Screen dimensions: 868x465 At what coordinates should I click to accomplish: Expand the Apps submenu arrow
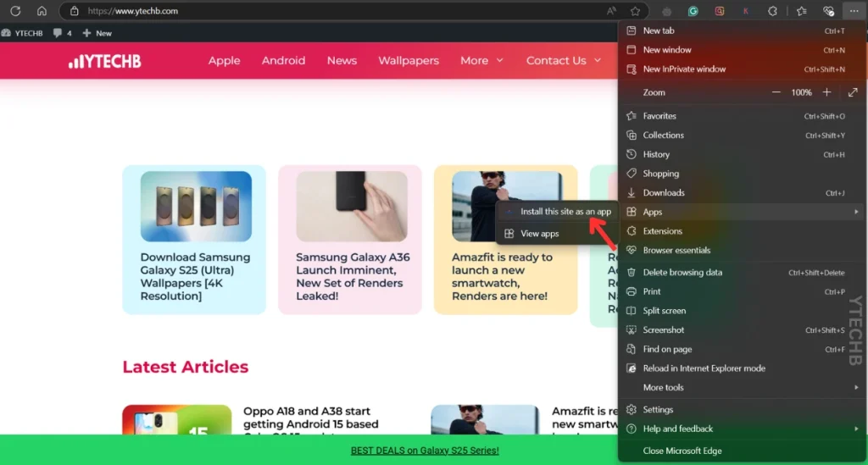856,212
